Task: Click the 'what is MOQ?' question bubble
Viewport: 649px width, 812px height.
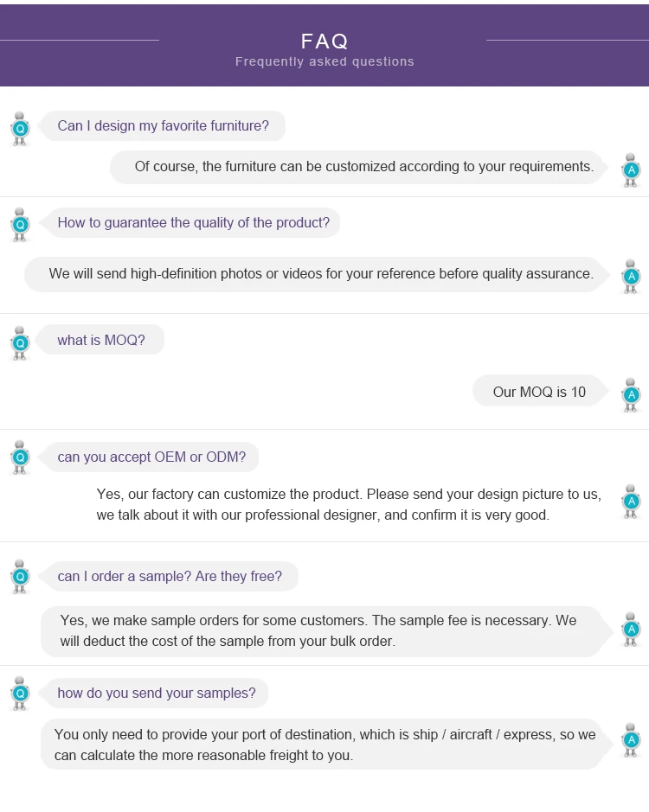Action: [x=102, y=341]
